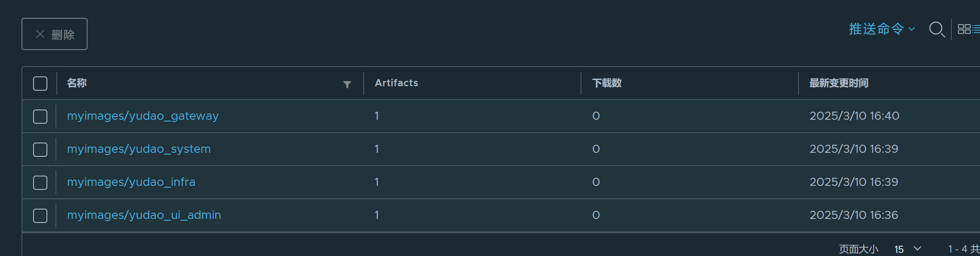Sort by latest change time column
This screenshot has width=980, height=256.
(838, 83)
